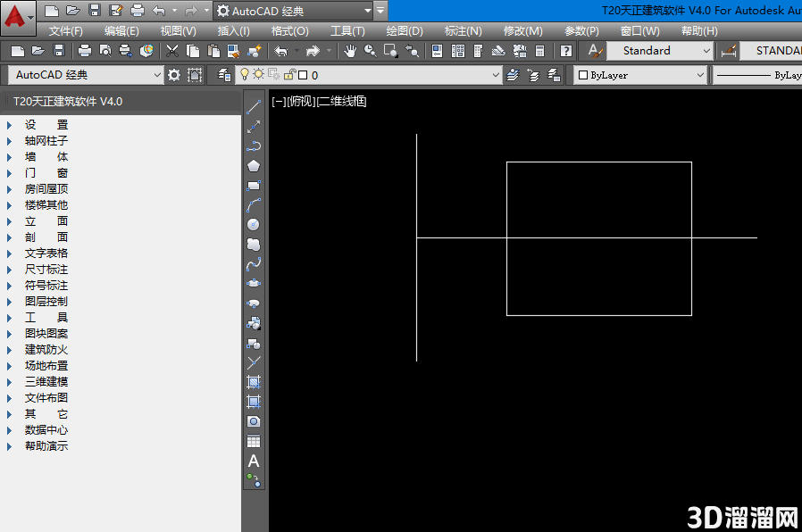The width and height of the screenshot is (802, 532).
Task: Select the Ellipse tool
Action: [254, 284]
